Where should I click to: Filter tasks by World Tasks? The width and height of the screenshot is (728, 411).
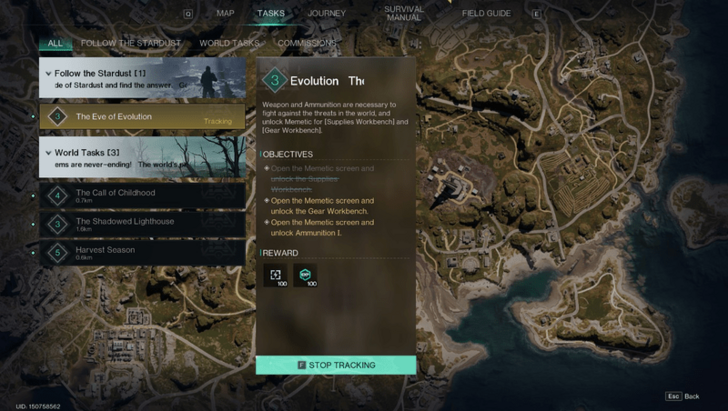[x=229, y=43]
